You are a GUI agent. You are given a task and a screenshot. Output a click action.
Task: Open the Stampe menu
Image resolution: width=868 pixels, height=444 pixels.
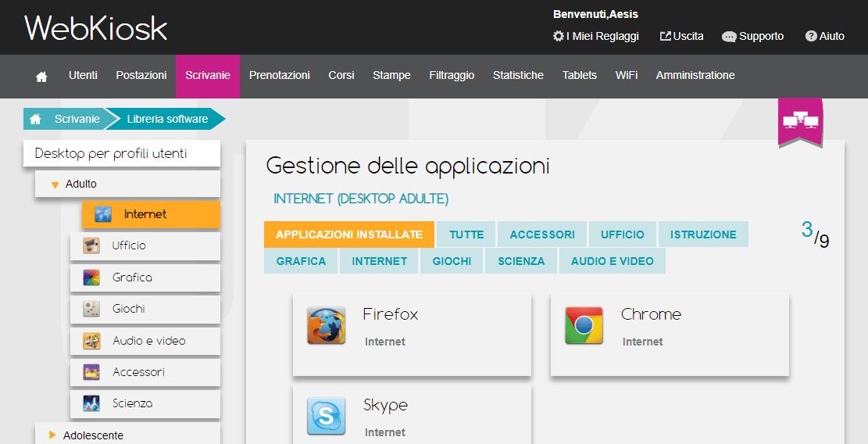tap(391, 75)
